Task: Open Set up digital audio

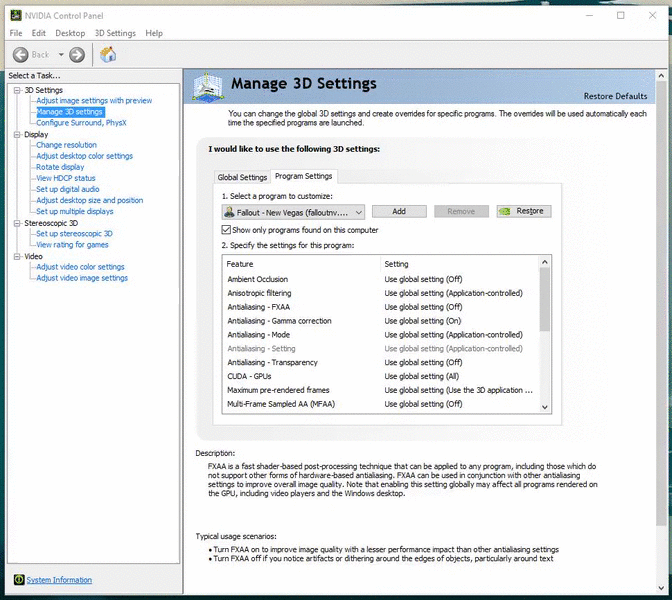Action: [x=68, y=189]
